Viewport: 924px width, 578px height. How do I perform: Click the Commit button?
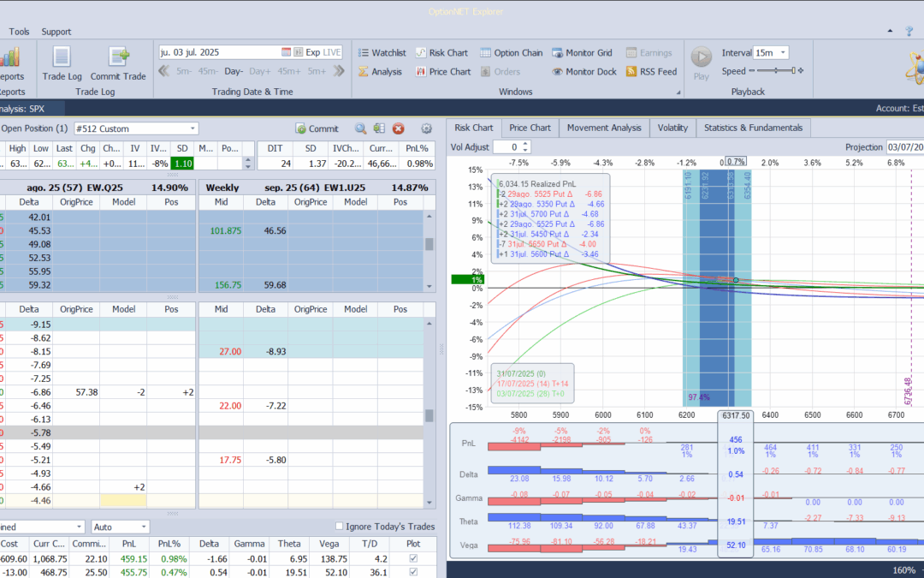click(317, 129)
